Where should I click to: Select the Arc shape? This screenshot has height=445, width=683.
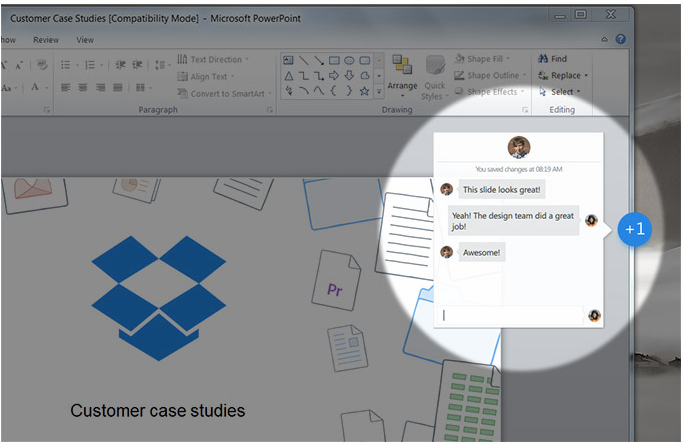tap(304, 91)
